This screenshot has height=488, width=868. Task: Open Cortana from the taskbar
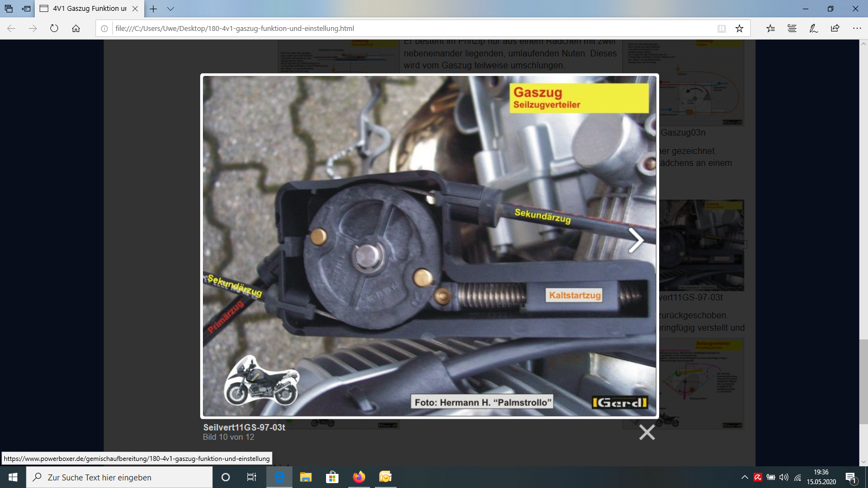point(226,477)
